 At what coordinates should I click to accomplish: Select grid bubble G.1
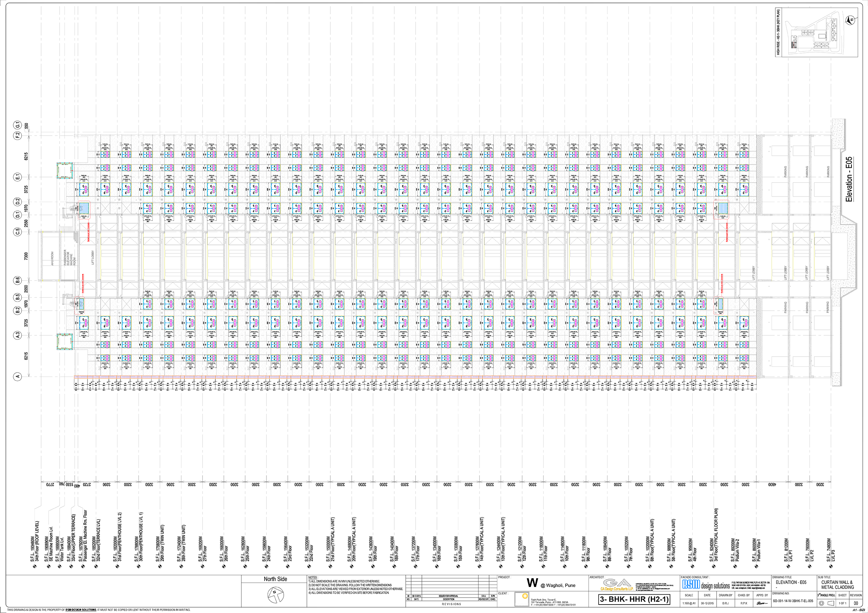pos(17,125)
